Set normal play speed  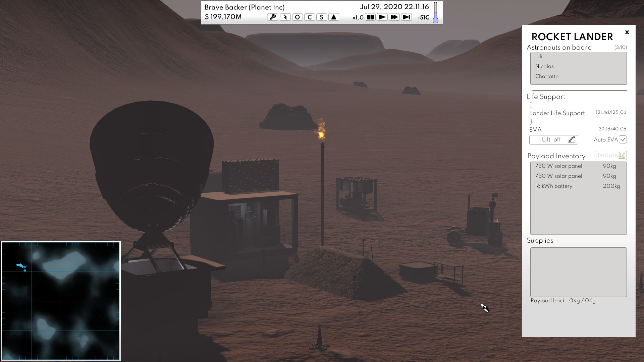pos(382,17)
